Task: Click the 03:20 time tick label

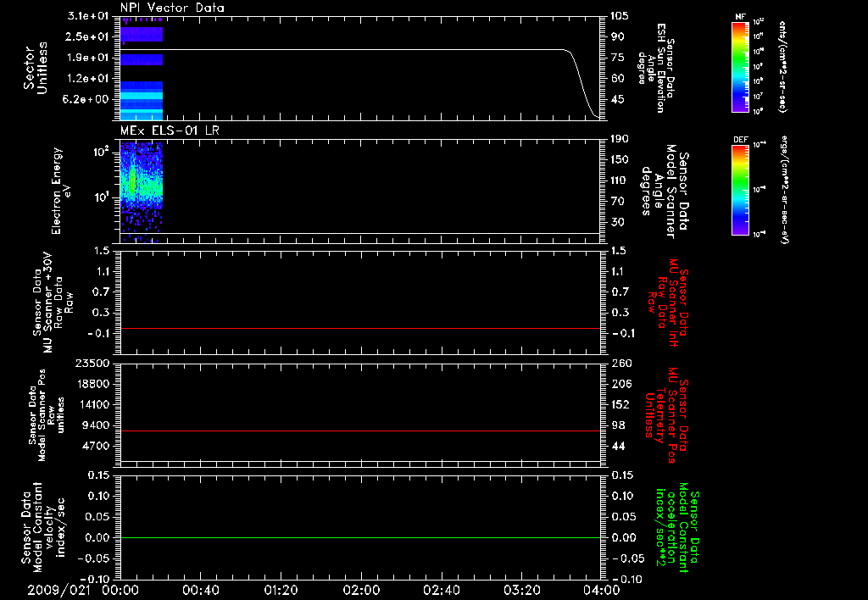Action: (x=521, y=590)
